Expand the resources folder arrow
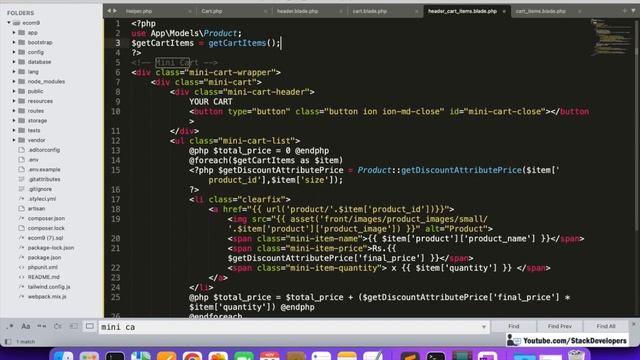This screenshot has height=360, width=640. click(14, 101)
